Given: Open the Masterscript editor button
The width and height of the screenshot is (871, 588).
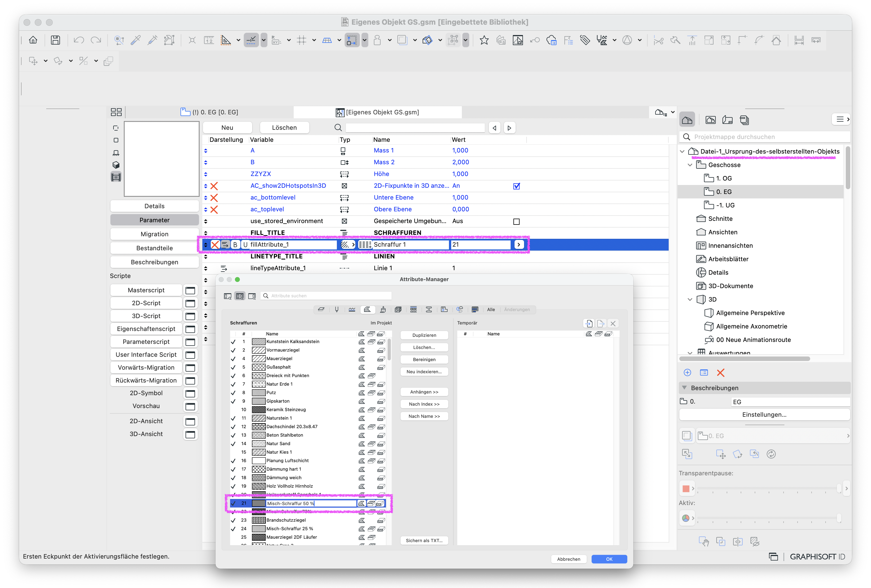Looking at the screenshot, I should [146, 290].
